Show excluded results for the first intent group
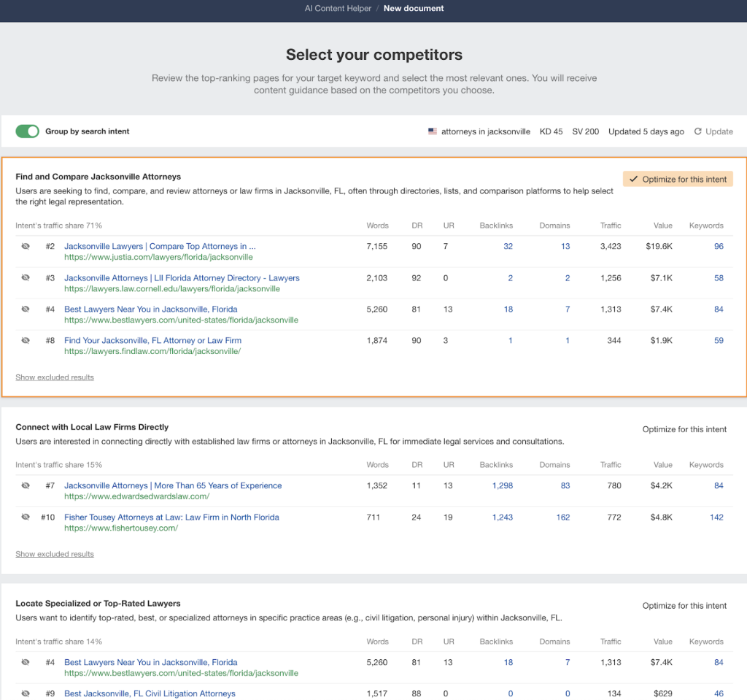747x700 pixels. pyautogui.click(x=55, y=377)
